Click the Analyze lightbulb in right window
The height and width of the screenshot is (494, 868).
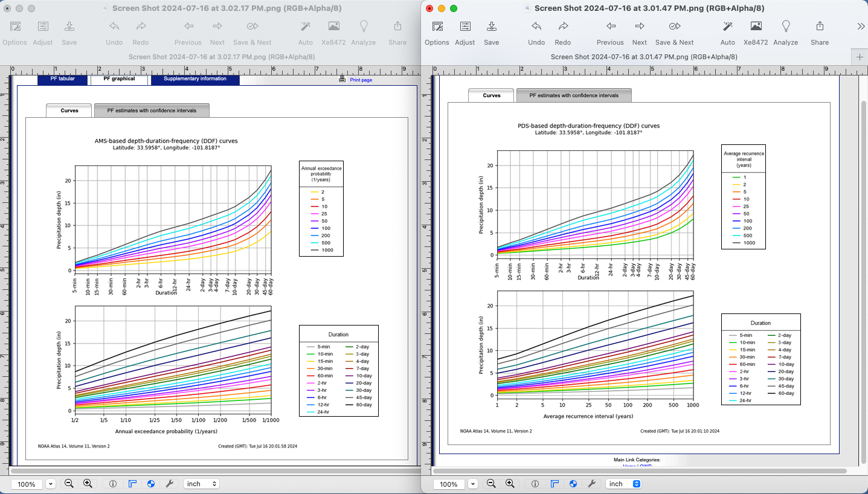pos(786,33)
